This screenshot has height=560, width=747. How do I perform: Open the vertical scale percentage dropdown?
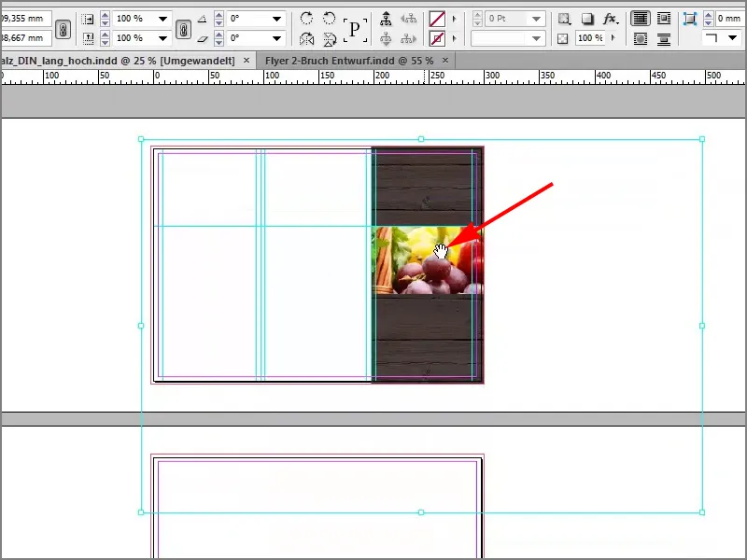tap(162, 38)
